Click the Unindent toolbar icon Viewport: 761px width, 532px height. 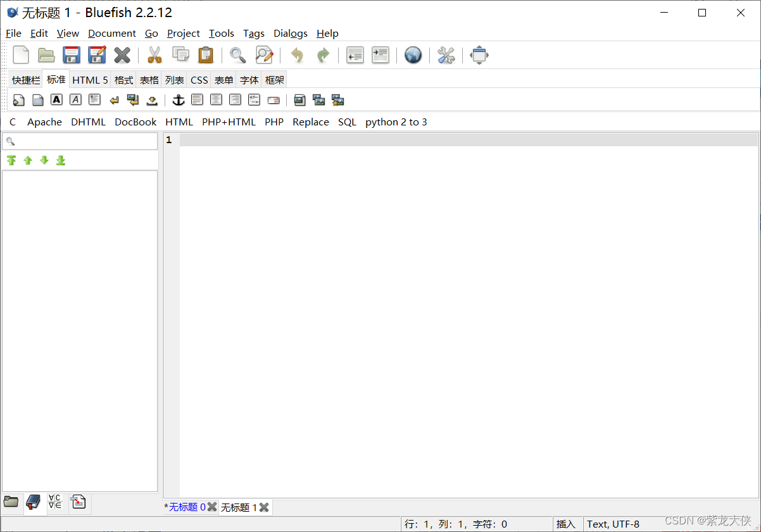tap(355, 55)
